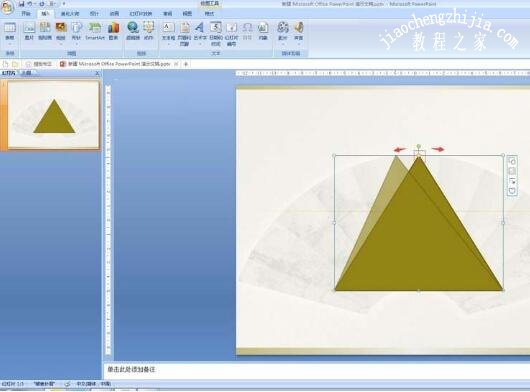Viewport: 530px width, 392px height.
Task: Click the 图表 (Chart) icon
Action: pyautogui.click(x=114, y=28)
